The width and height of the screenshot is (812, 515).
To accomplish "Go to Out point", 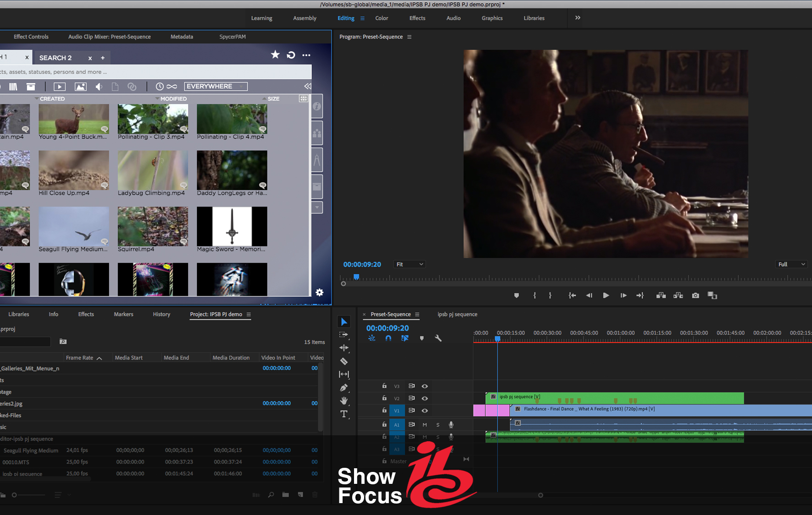I will 640,296.
